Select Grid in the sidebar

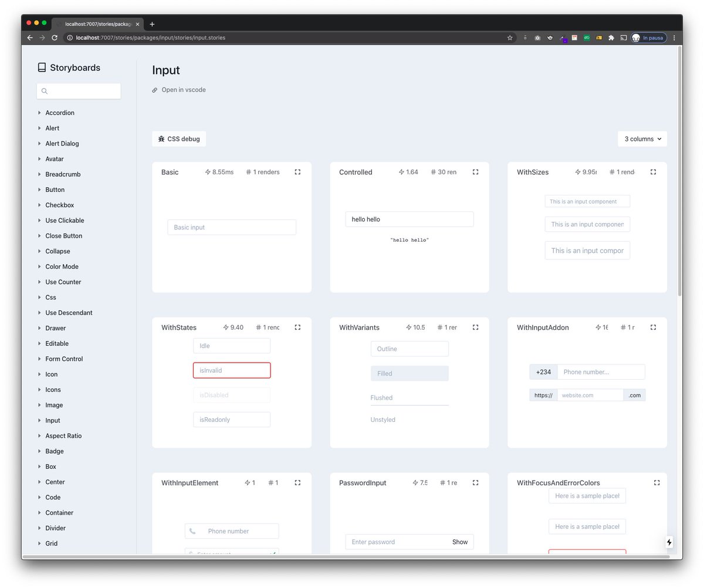pyautogui.click(x=52, y=543)
